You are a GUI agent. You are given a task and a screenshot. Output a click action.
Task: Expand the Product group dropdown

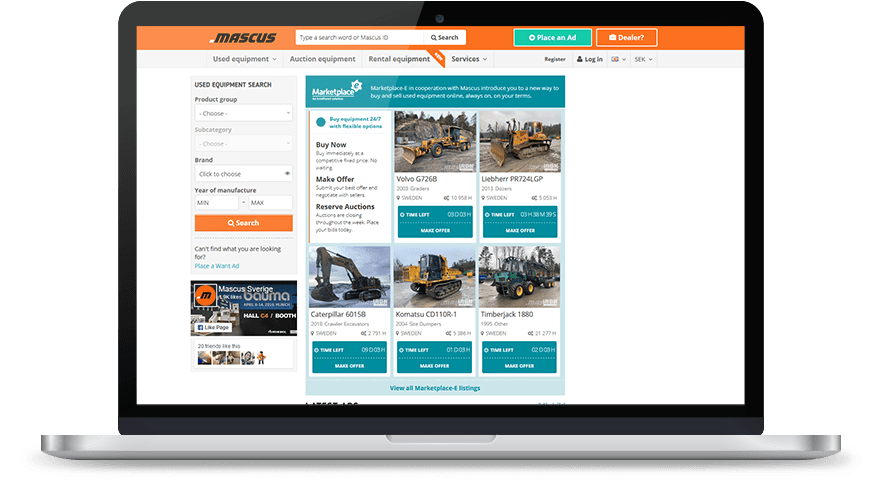243,114
